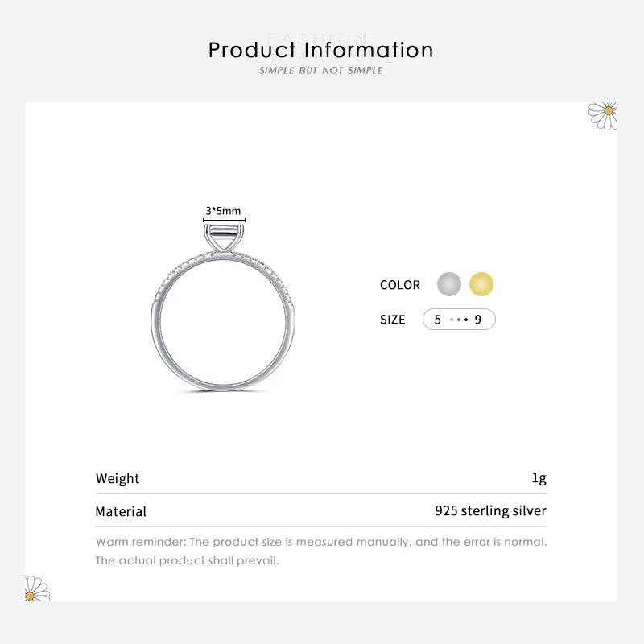The width and height of the screenshot is (644, 644).
Task: Choose size 5 in the size selector
Action: pos(438,320)
